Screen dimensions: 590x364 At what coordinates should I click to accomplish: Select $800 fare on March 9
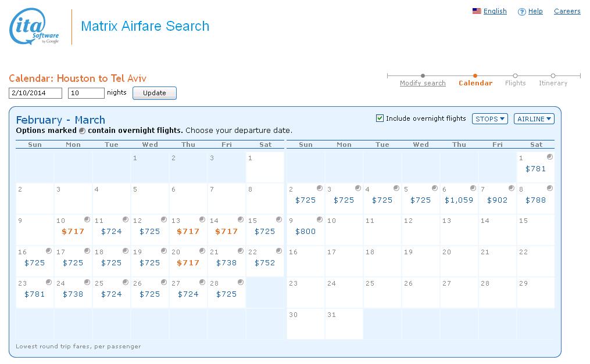306,232
